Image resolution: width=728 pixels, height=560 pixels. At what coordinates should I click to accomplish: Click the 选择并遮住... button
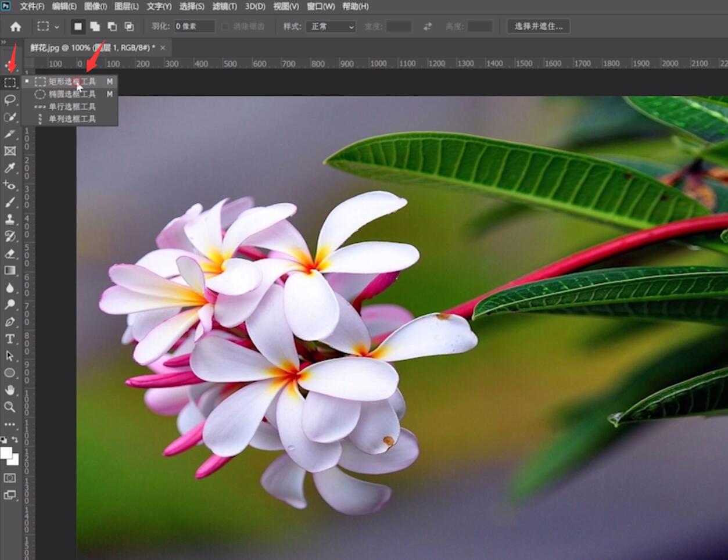pos(539,26)
